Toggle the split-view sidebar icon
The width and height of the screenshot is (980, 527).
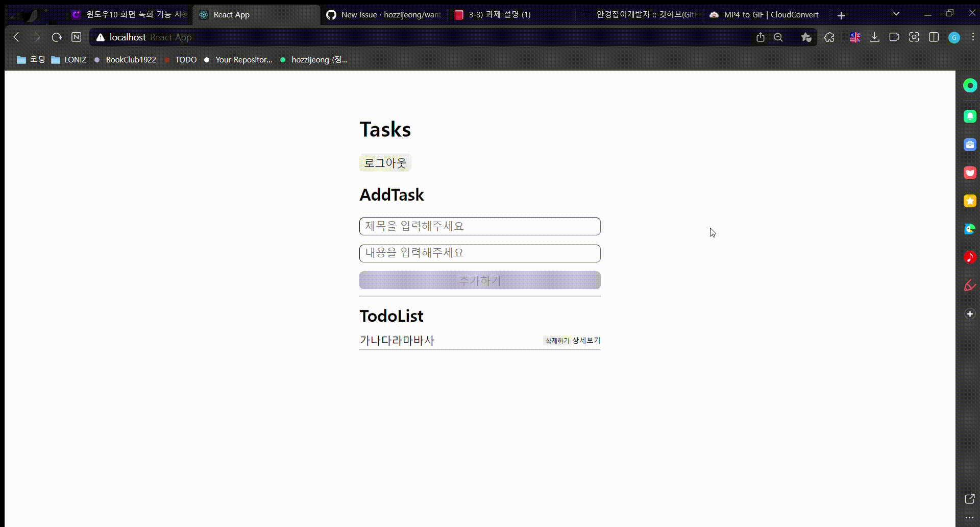coord(934,37)
